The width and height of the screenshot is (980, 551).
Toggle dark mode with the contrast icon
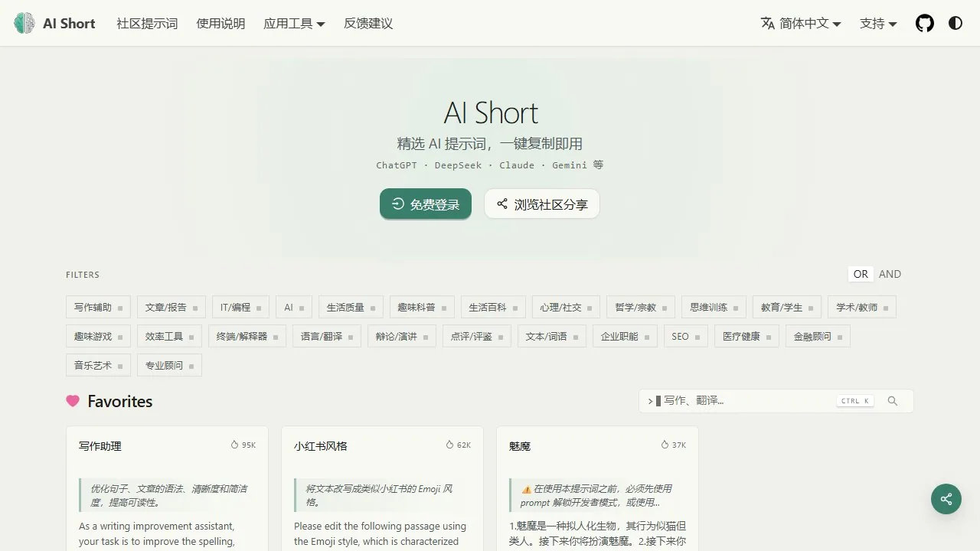pyautogui.click(x=955, y=23)
